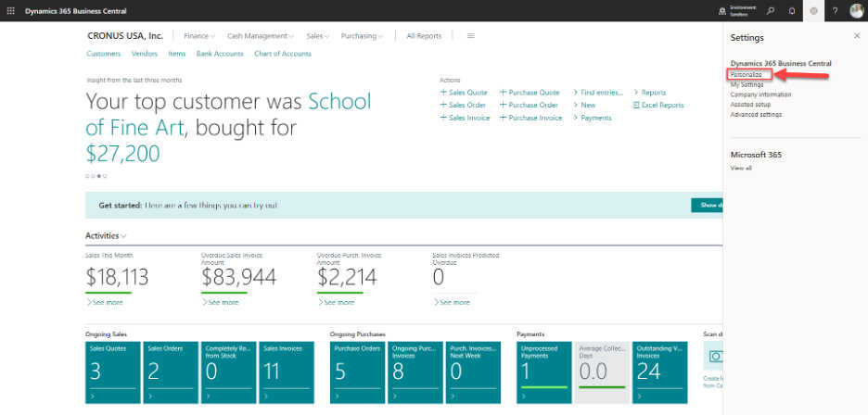Screen dimensions: 868x415
Task: Create a new Sales Order
Action: point(464,105)
